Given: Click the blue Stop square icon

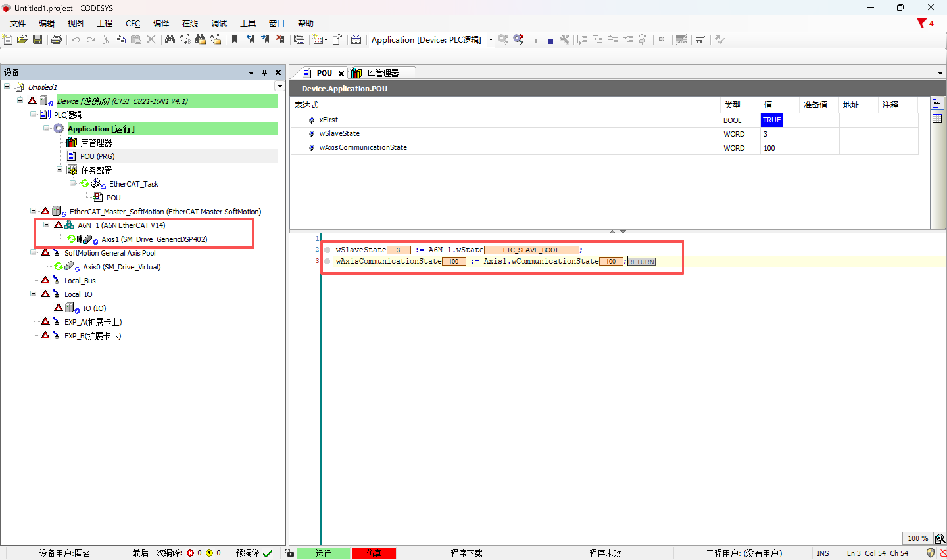Looking at the screenshot, I should pyautogui.click(x=550, y=41).
